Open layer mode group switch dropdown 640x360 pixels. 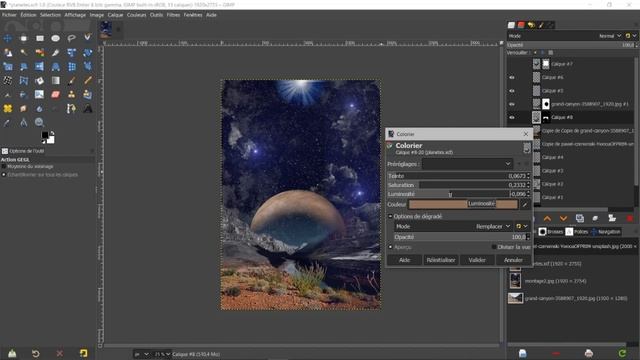click(631, 36)
